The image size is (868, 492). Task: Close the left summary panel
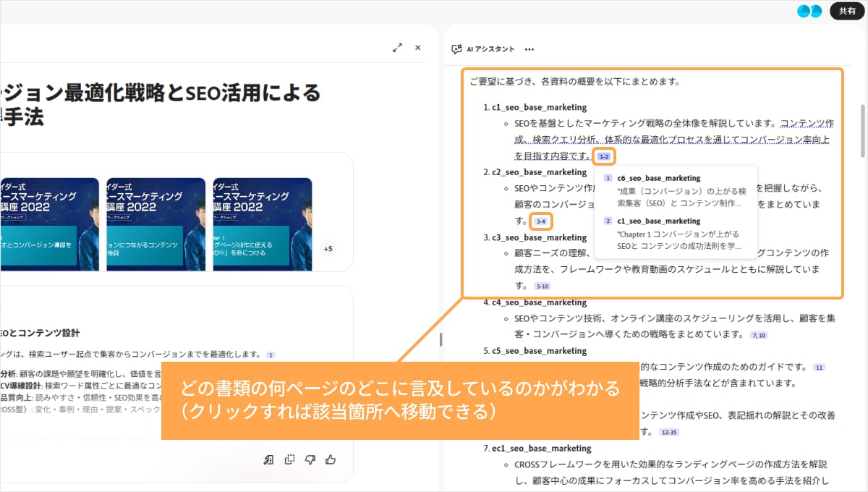(417, 48)
